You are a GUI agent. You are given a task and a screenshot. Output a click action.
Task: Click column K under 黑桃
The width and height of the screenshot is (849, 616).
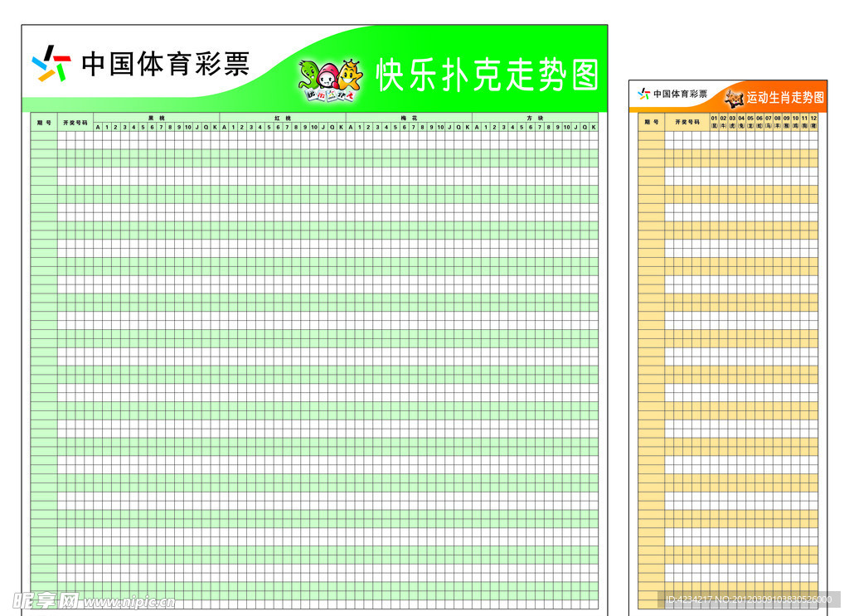click(x=215, y=127)
